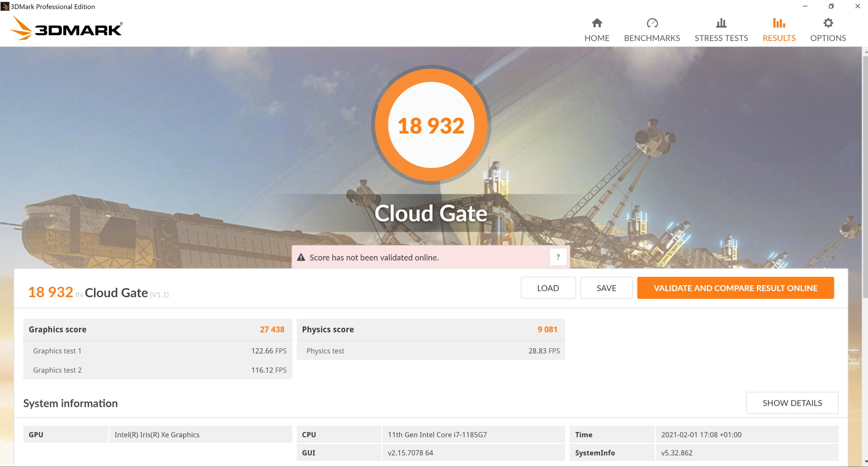Expand system info with Show Details

tap(792, 403)
